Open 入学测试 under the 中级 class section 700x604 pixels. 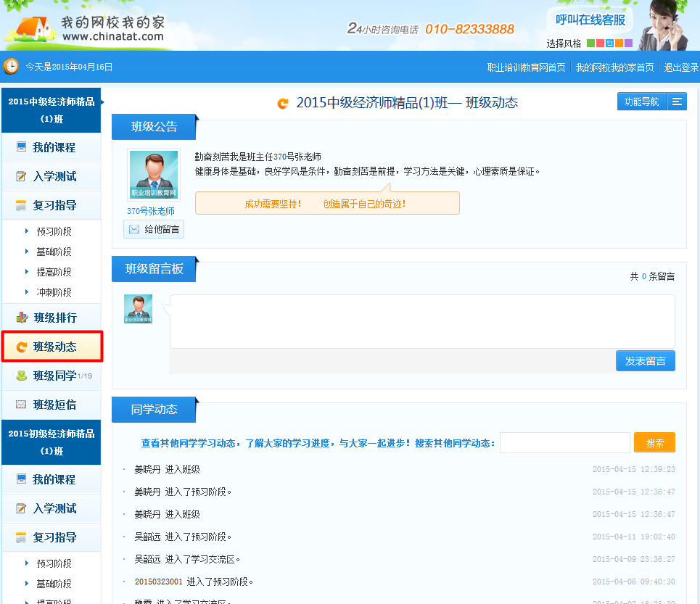(x=54, y=176)
